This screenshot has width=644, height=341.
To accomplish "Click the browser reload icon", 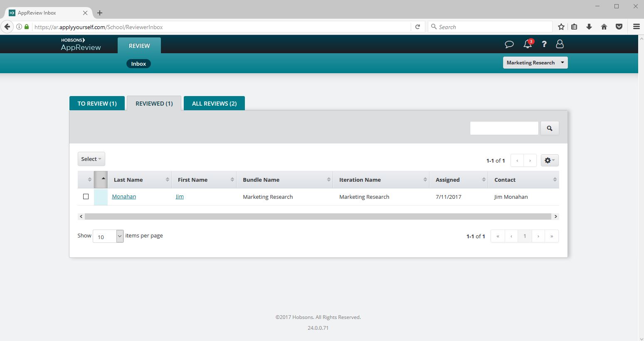I will [417, 27].
